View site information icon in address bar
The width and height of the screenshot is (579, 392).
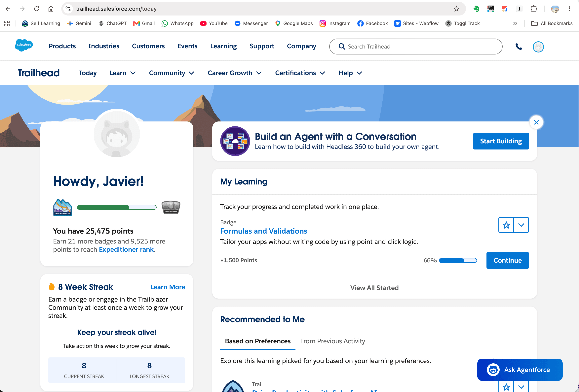68,9
